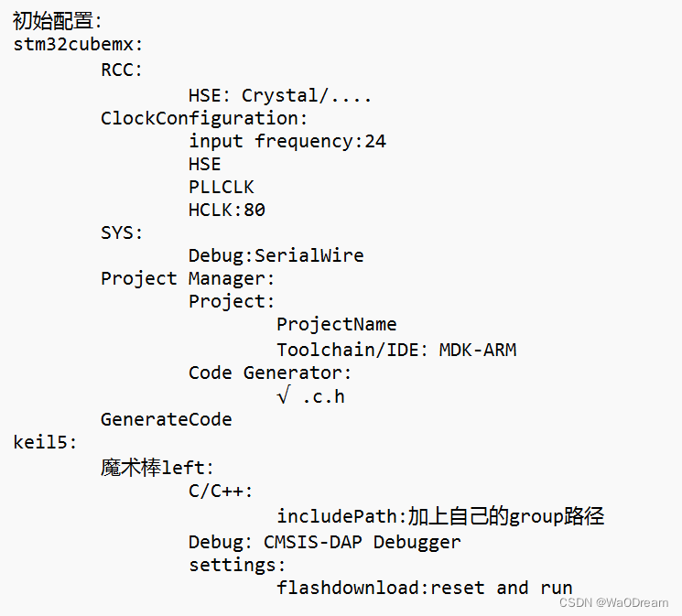Screen dimensions: 682x616
Task: Click the GenerateCode text
Action: (166, 419)
